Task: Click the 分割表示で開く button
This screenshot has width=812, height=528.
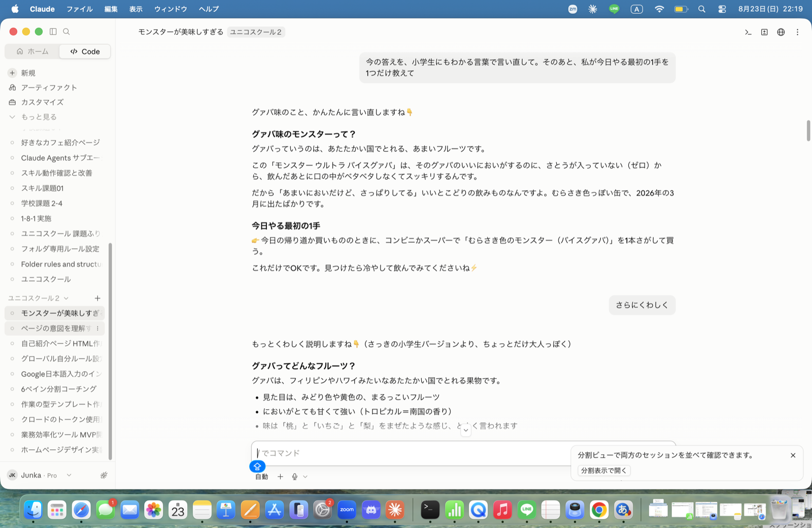Action: tap(604, 471)
